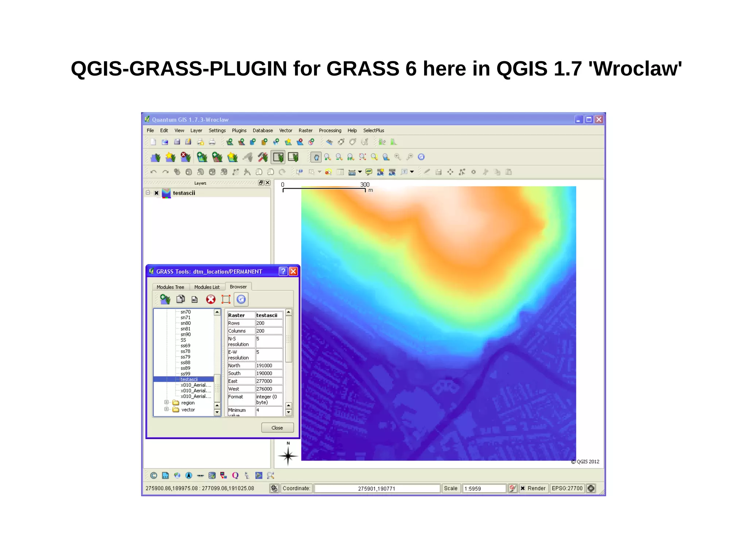Select the Zoom In magnifier tool

(x=328, y=157)
